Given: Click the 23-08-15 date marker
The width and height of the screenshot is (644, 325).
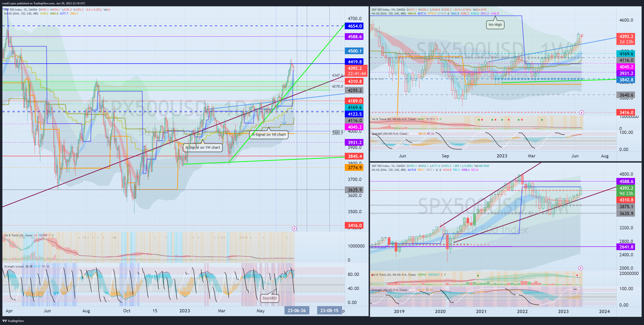Looking at the screenshot, I should [329, 310].
